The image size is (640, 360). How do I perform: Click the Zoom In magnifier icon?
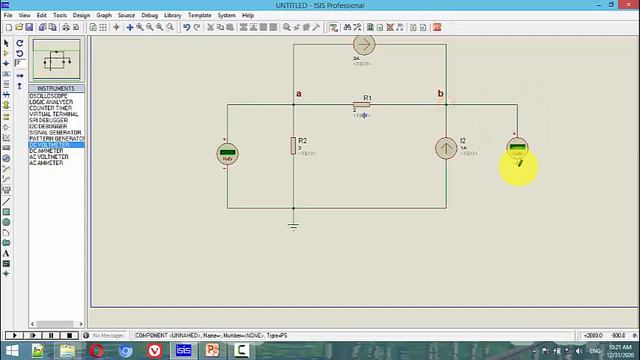point(140,27)
